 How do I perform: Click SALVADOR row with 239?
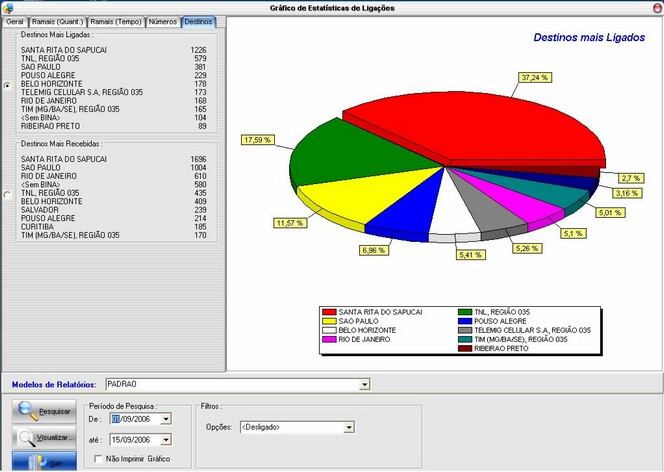(x=113, y=210)
